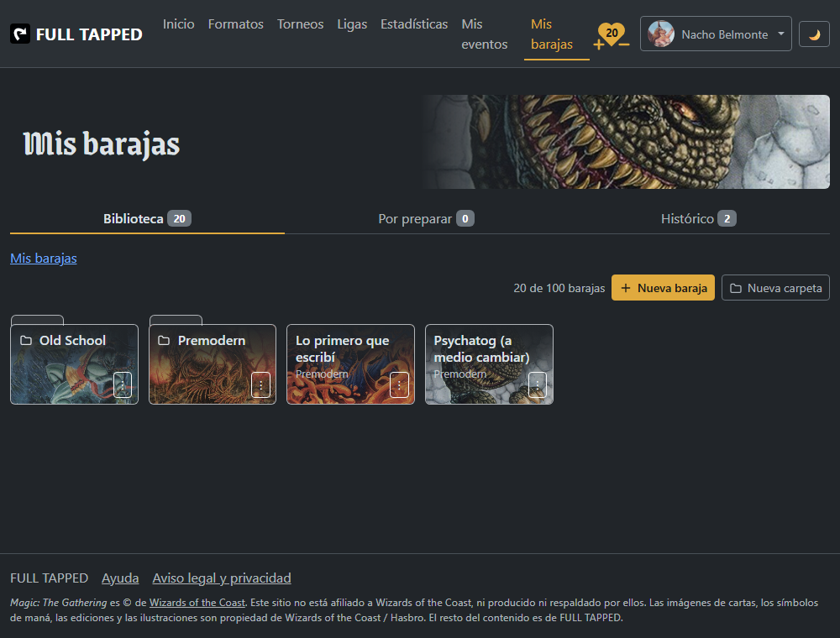840x638 pixels.
Task: Open Mis eventos page
Action: point(485,34)
